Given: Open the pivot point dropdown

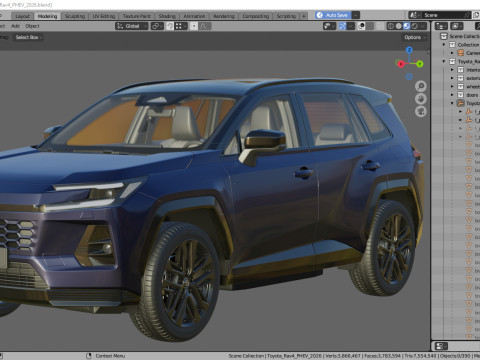Looking at the screenshot, I should [157, 26].
